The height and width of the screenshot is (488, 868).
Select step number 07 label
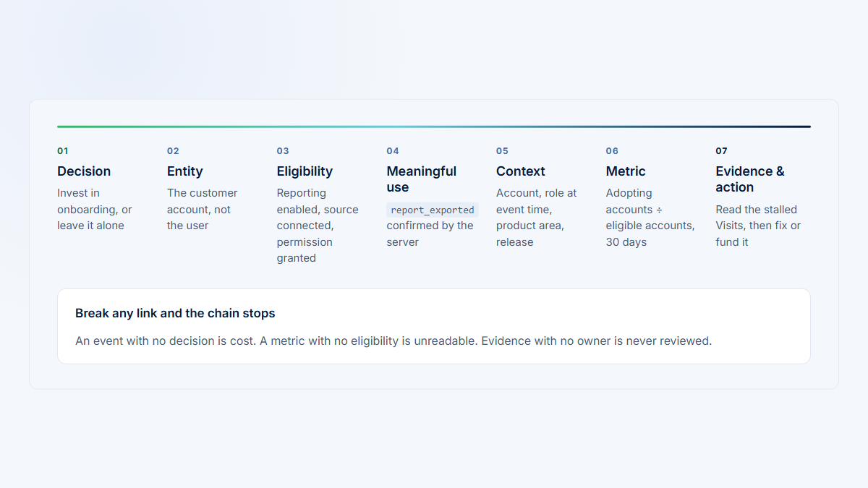tap(722, 151)
